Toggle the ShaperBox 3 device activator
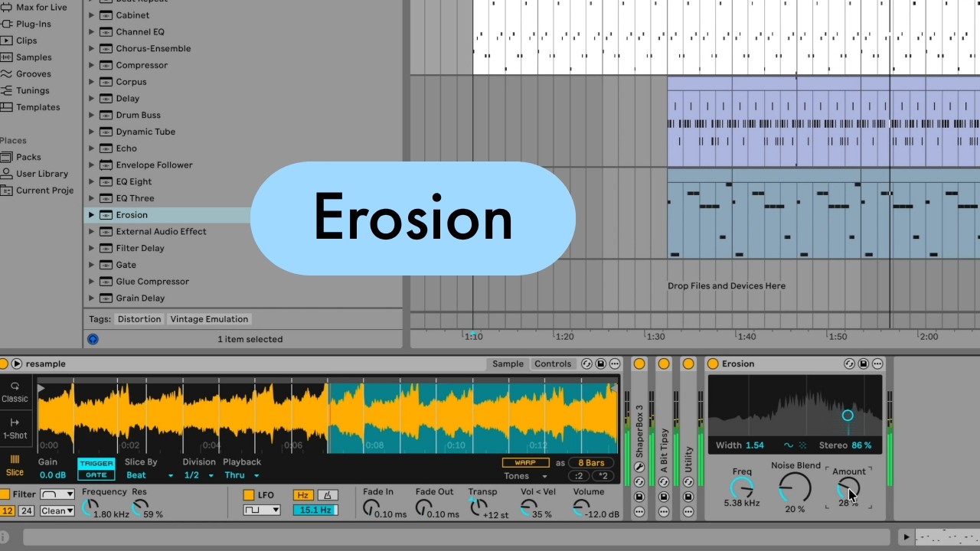The width and height of the screenshot is (980, 551). pyautogui.click(x=639, y=364)
